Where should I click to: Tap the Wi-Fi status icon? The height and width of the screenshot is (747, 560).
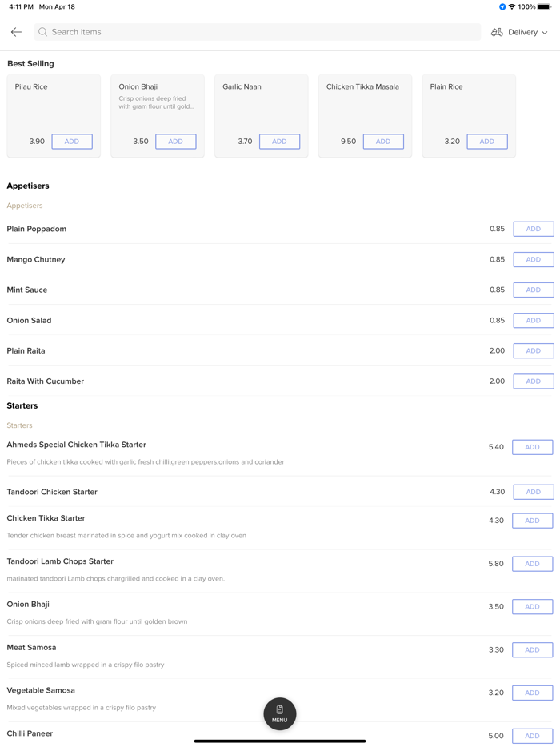tap(512, 6)
